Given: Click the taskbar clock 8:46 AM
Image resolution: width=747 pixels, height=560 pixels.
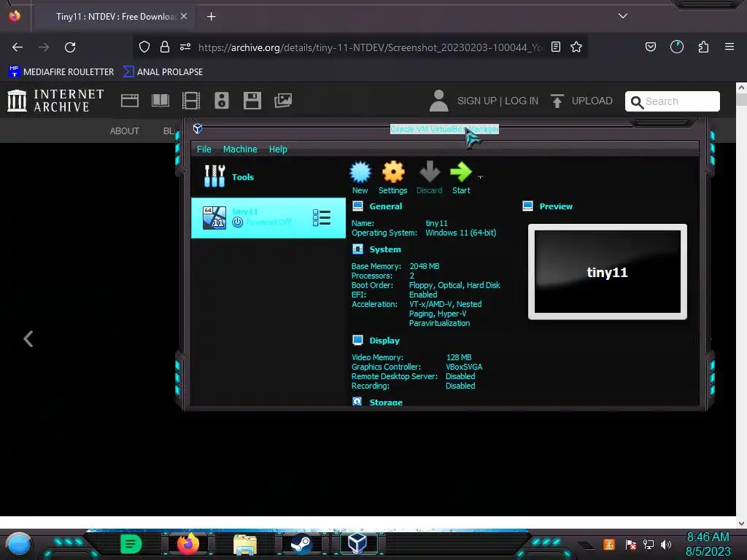Looking at the screenshot, I should [x=708, y=537].
